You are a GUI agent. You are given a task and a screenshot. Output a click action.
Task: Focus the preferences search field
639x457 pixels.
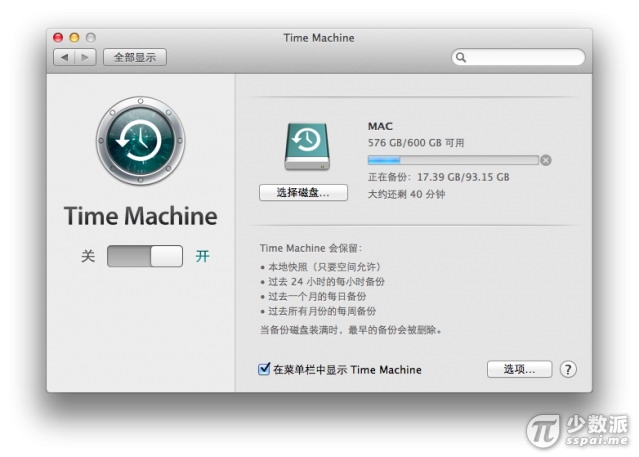click(x=518, y=57)
